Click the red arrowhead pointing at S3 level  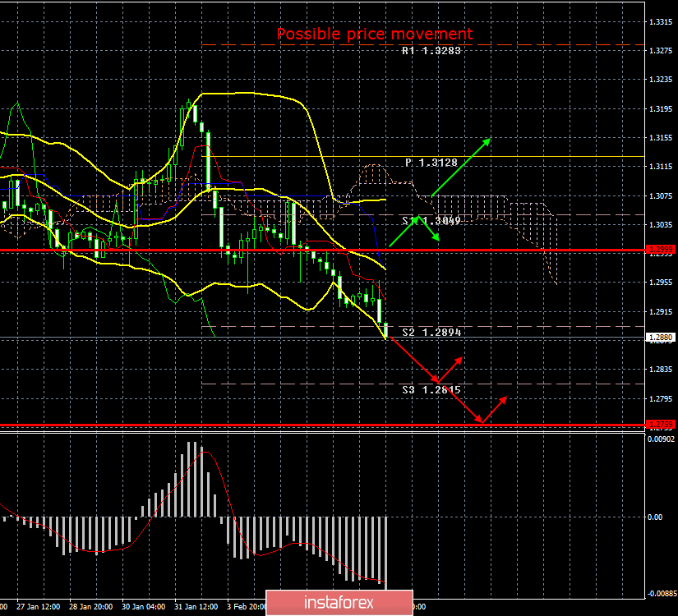(436, 381)
